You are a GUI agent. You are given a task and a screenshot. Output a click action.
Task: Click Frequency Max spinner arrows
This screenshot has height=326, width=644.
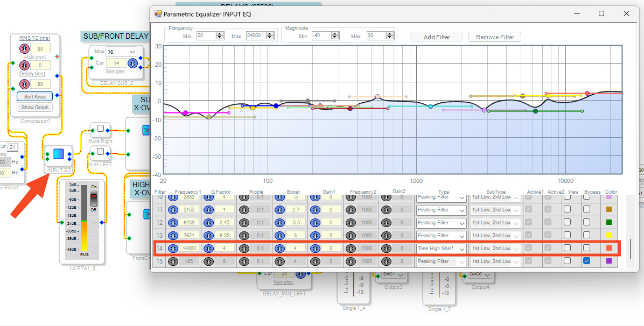270,36
